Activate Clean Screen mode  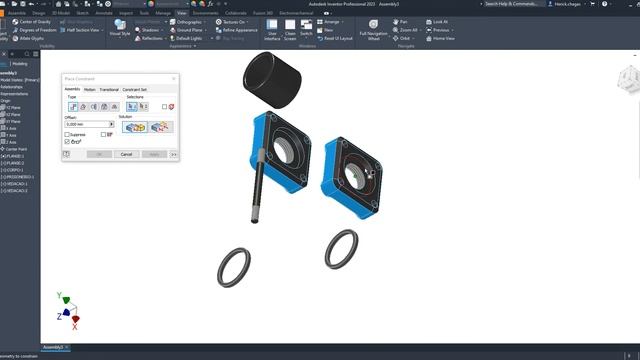pos(290,30)
